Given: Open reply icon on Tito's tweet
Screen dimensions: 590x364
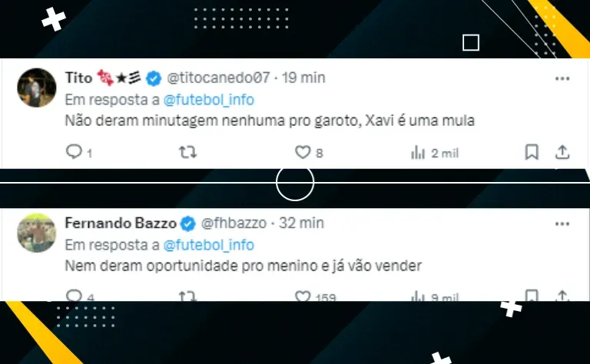Looking at the screenshot, I should click(74, 151).
